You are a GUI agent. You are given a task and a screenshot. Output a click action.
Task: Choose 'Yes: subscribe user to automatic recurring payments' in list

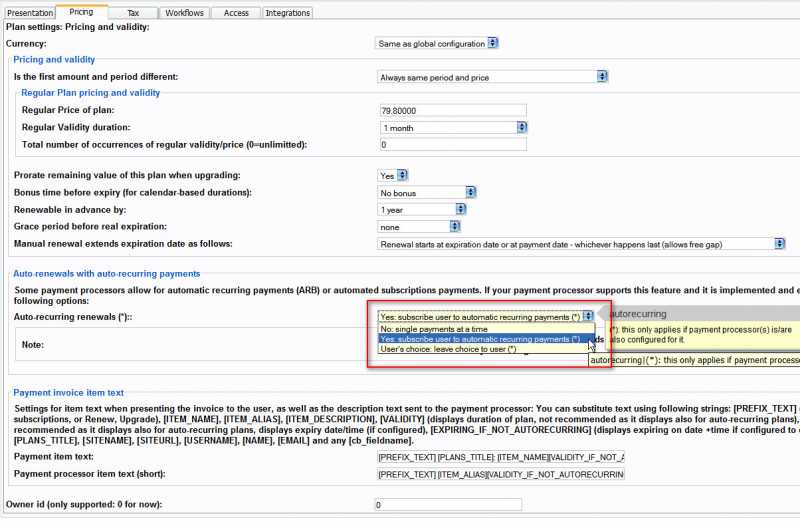pos(486,339)
